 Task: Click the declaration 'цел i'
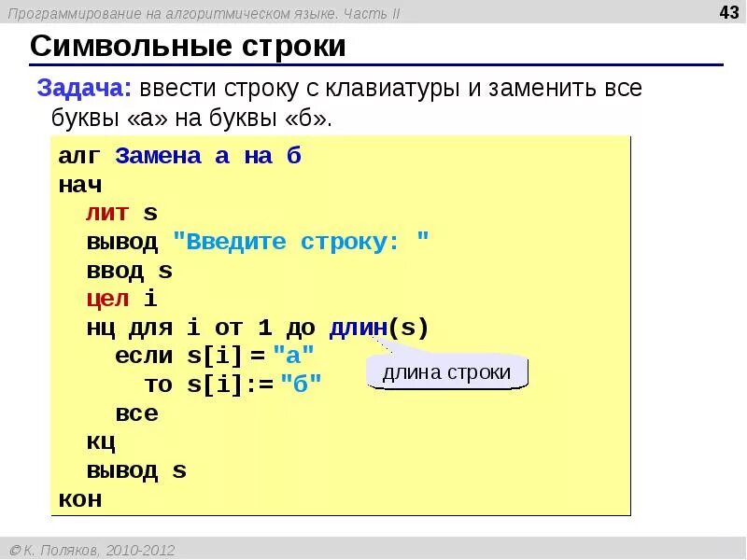point(122,299)
